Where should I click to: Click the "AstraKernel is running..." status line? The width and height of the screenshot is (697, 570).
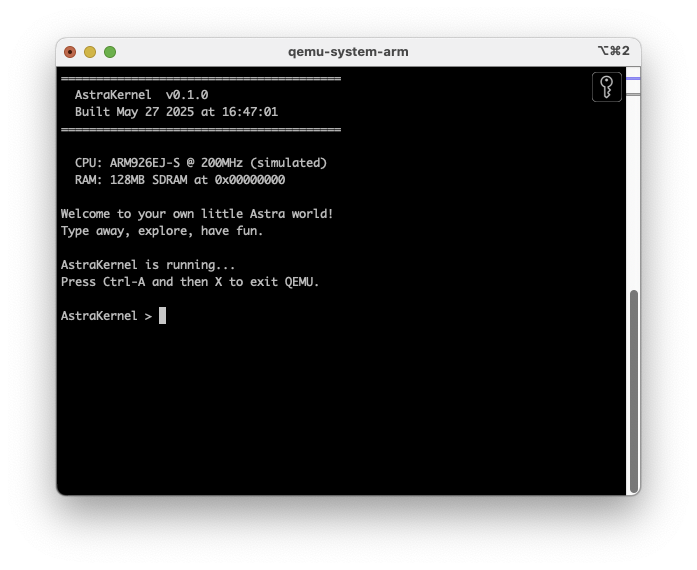pyautogui.click(x=148, y=265)
